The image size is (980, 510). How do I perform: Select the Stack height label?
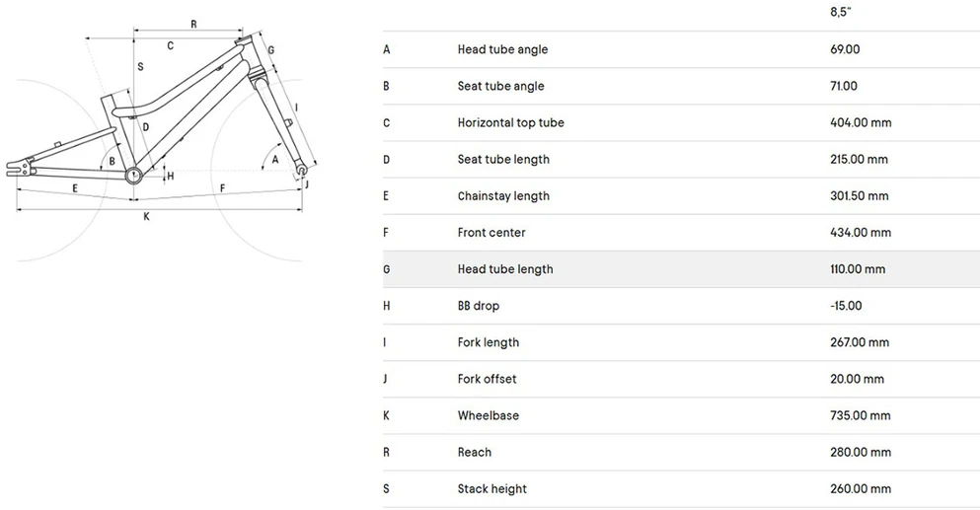491,488
